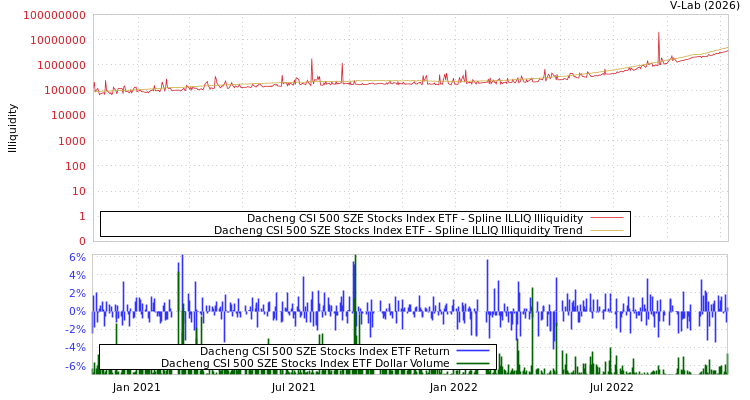Click the 6% return axis label
750x400 pixels.
(x=76, y=257)
